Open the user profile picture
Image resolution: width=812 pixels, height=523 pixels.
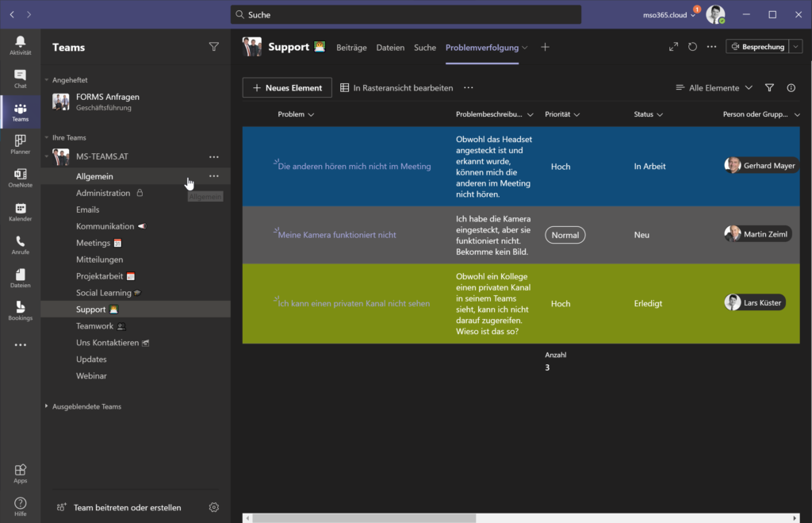pyautogui.click(x=715, y=14)
